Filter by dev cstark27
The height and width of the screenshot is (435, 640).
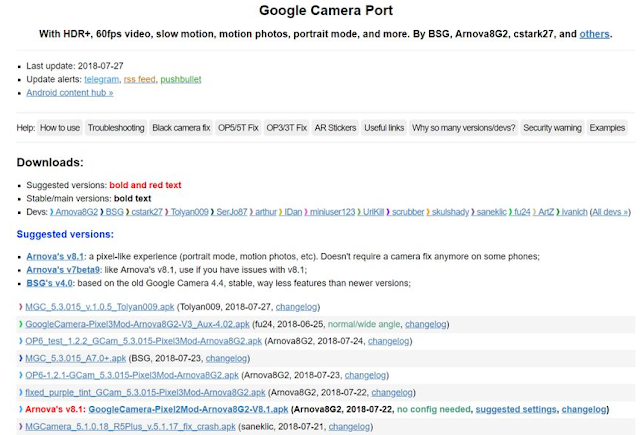point(147,212)
